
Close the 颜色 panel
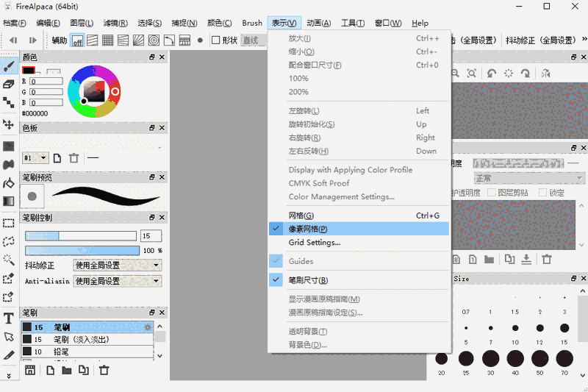pos(162,57)
